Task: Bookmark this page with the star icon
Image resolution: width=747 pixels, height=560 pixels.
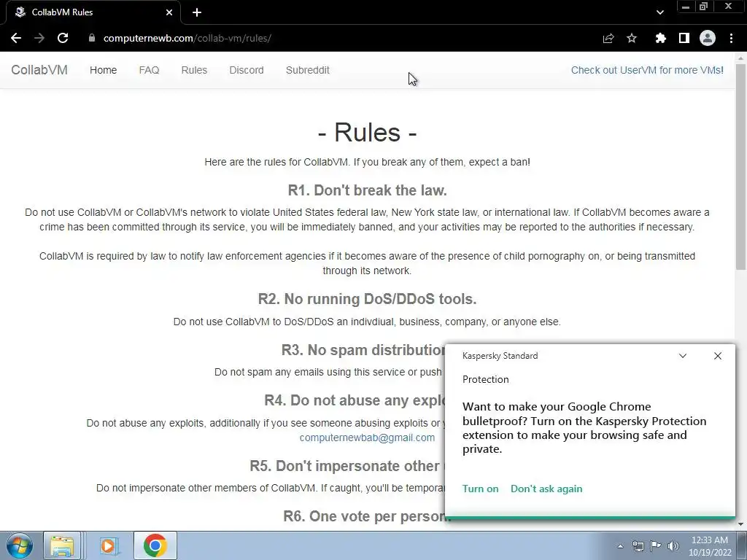Action: tap(632, 38)
